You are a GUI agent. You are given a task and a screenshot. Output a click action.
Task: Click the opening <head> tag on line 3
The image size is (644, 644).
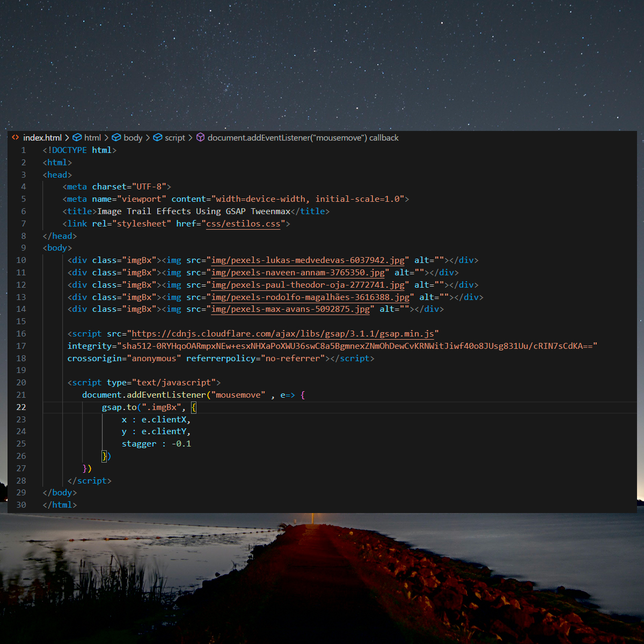[57, 175]
